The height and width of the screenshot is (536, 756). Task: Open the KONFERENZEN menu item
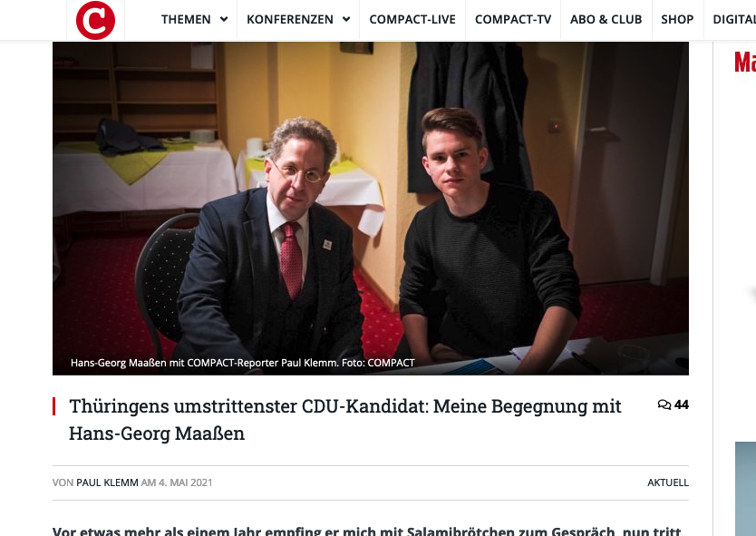290,19
